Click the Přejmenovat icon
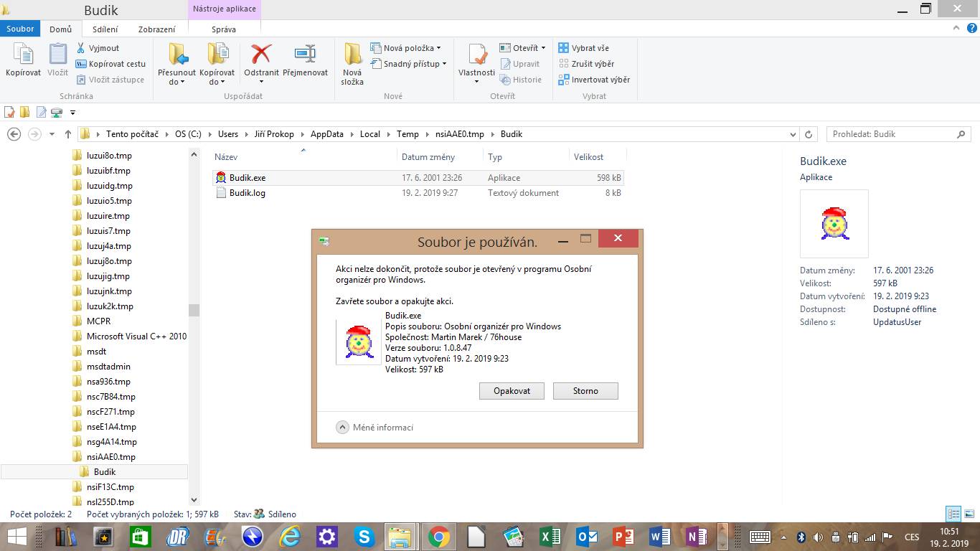The height and width of the screenshot is (551, 980). (305, 60)
